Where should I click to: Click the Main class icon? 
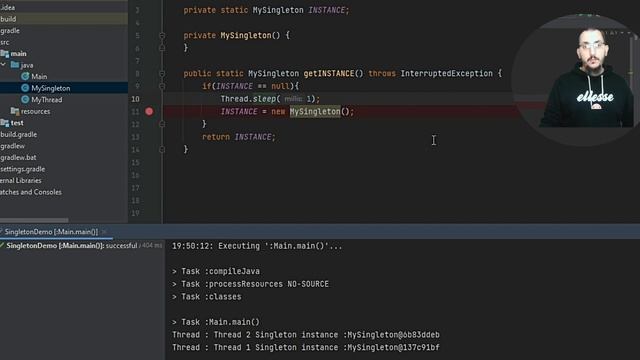pos(25,76)
